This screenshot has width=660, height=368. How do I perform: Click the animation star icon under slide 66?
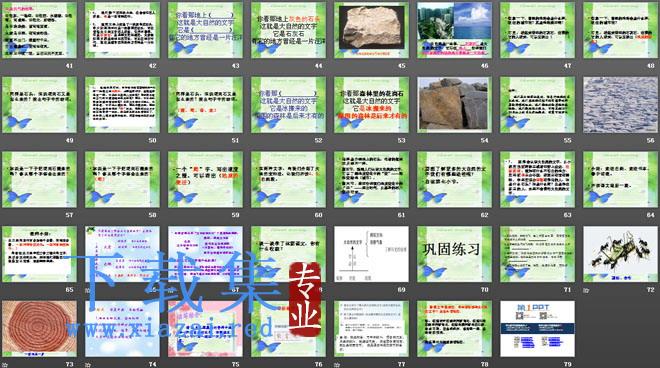[x=88, y=290]
